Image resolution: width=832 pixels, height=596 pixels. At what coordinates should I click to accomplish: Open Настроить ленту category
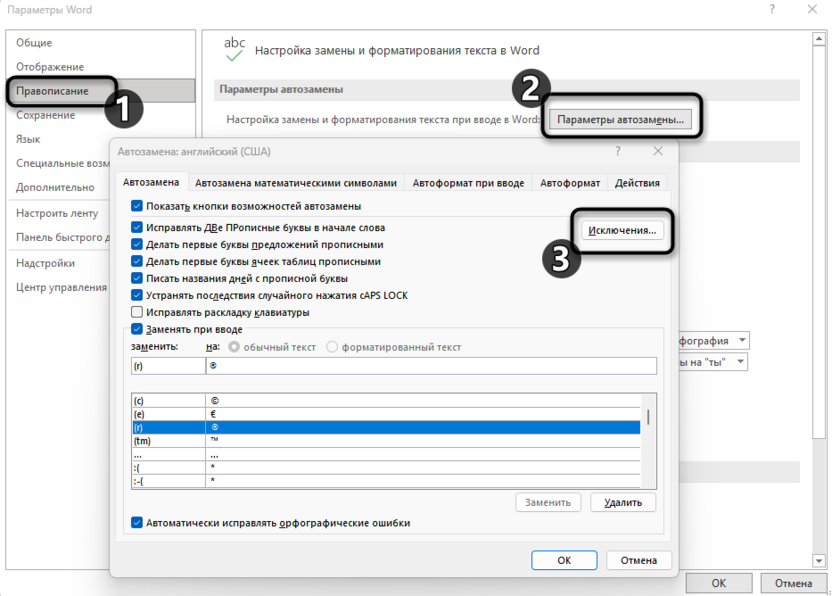57,213
